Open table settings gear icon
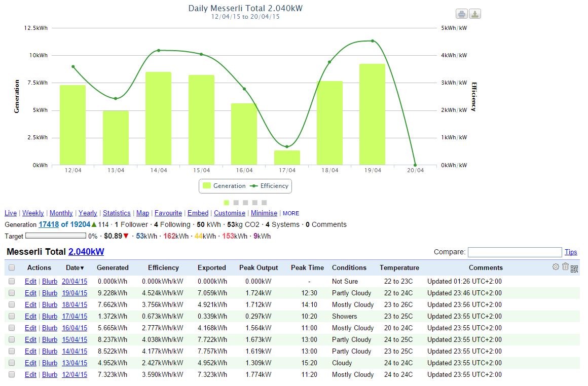 [556, 266]
